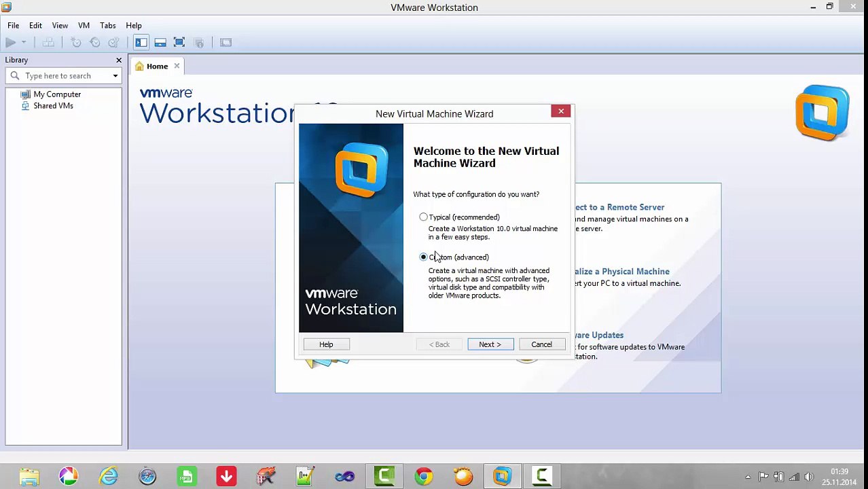Click the Power On play toolbar icon

10,43
